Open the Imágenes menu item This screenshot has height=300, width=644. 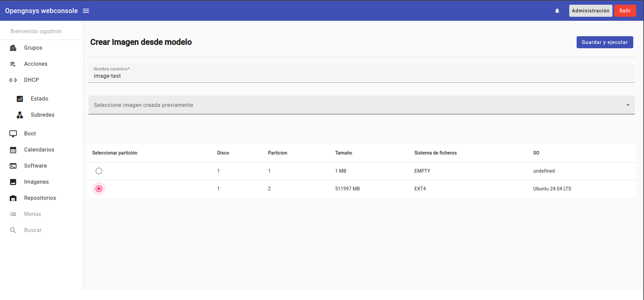36,182
